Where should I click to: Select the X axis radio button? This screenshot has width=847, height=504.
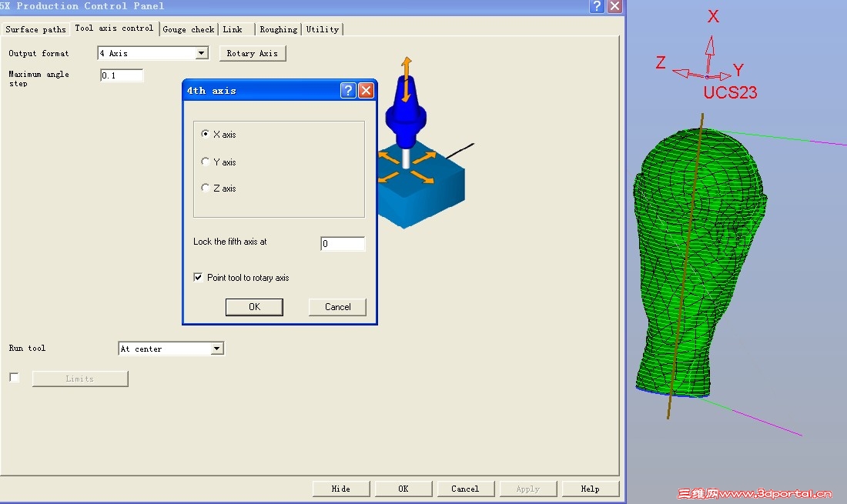pos(206,134)
